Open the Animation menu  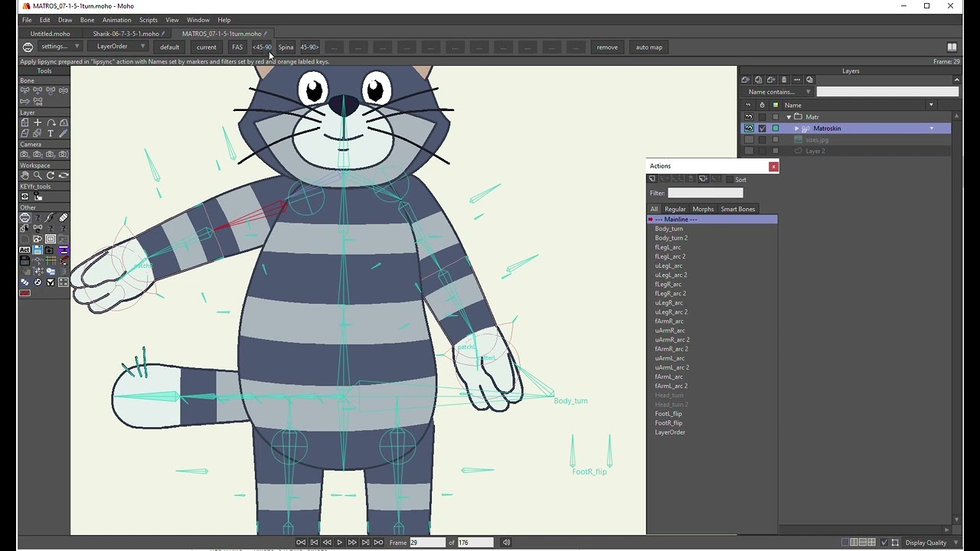116,20
